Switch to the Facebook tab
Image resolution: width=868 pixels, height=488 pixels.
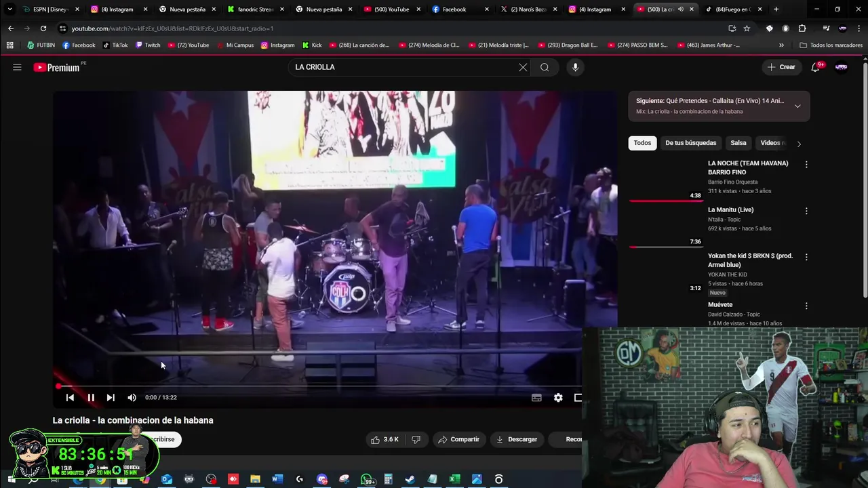click(460, 9)
